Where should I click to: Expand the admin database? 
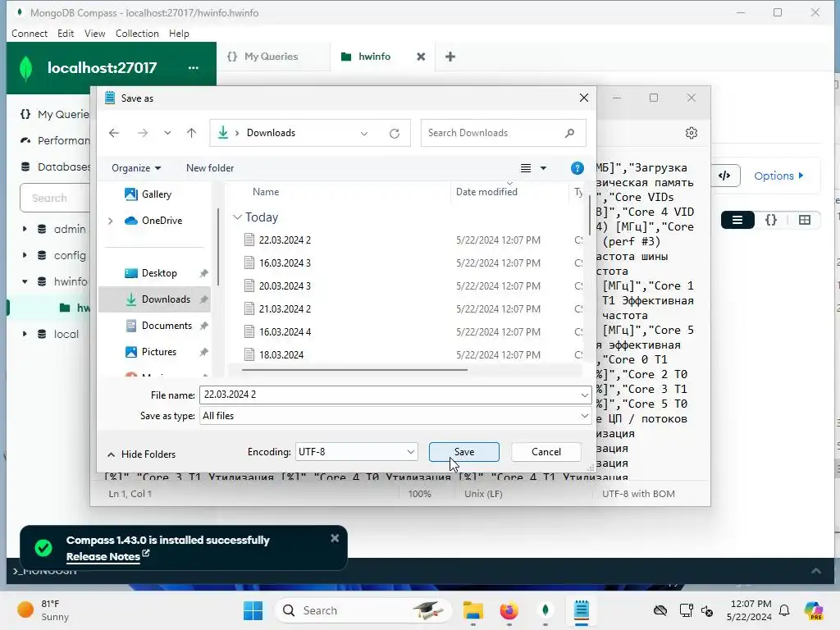pos(25,229)
